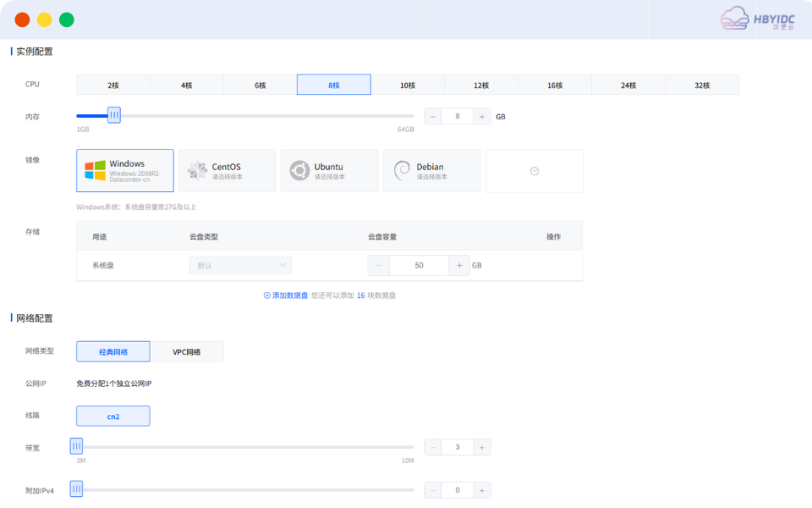Viewport: 812px width, 508px height.
Task: Select the Debian image card
Action: coord(431,171)
